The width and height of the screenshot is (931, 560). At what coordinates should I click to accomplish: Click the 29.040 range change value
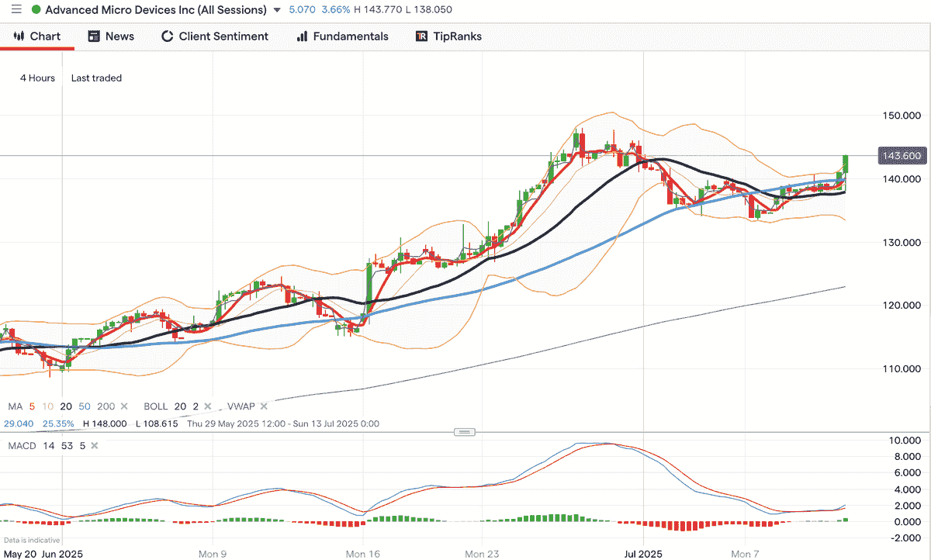click(19, 424)
